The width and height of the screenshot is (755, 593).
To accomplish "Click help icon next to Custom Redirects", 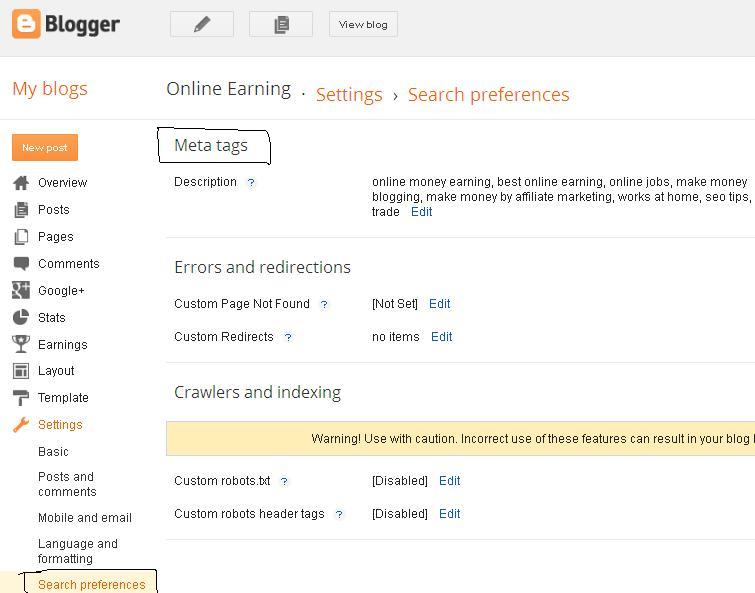I will point(288,338).
